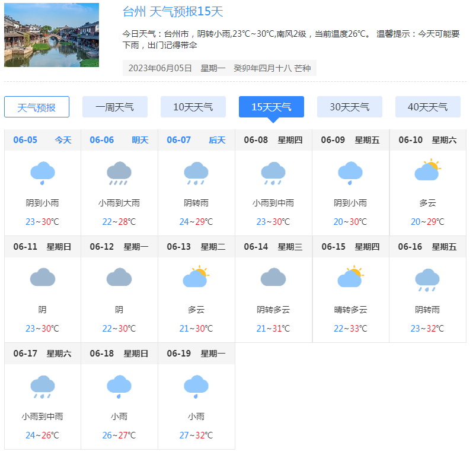The image size is (476, 455).
Task: Click the sunny cloud icon for 06-15
Action: coord(350,278)
